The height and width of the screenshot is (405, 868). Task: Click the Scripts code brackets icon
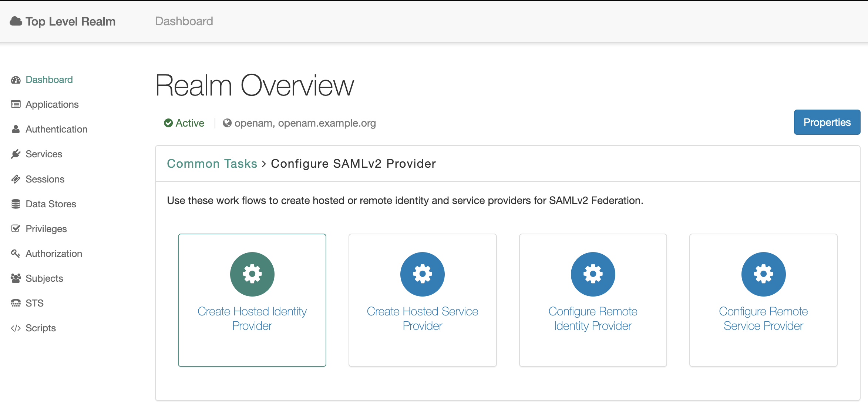[16, 328]
